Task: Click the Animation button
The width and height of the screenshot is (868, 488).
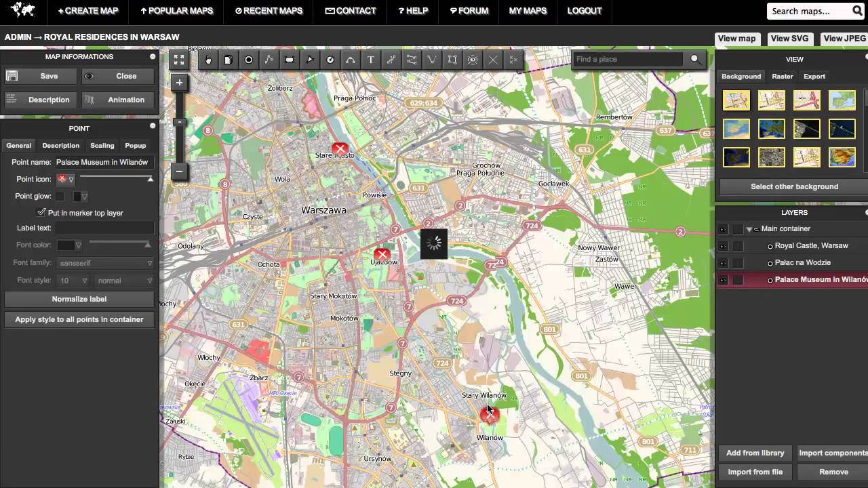Action: pyautogui.click(x=118, y=100)
